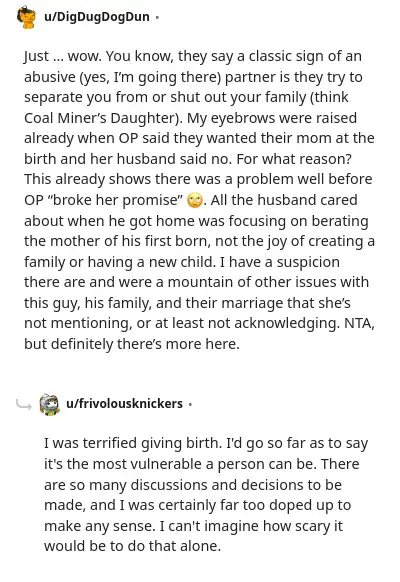Click the dot separator after u/frivolousknickers
Viewport: 400px width, 582px height.
tap(190, 404)
